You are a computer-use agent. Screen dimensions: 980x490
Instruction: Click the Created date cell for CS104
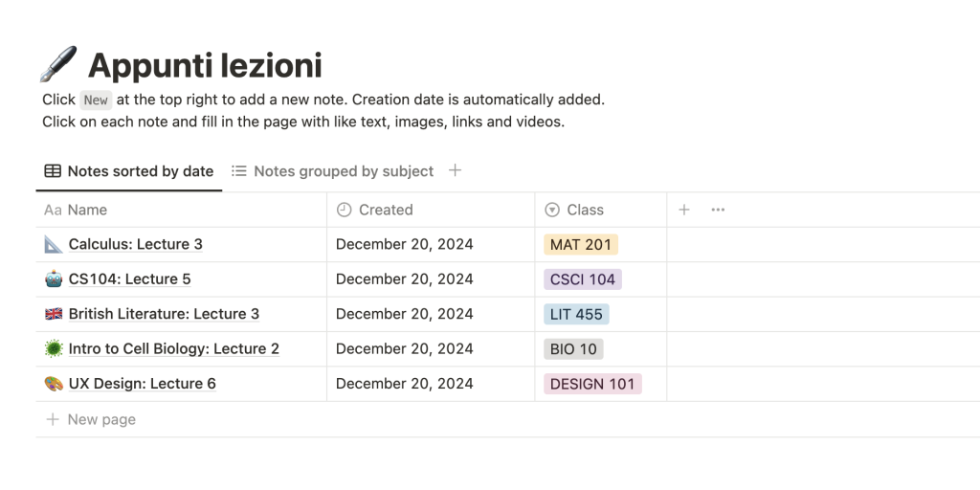tap(405, 279)
